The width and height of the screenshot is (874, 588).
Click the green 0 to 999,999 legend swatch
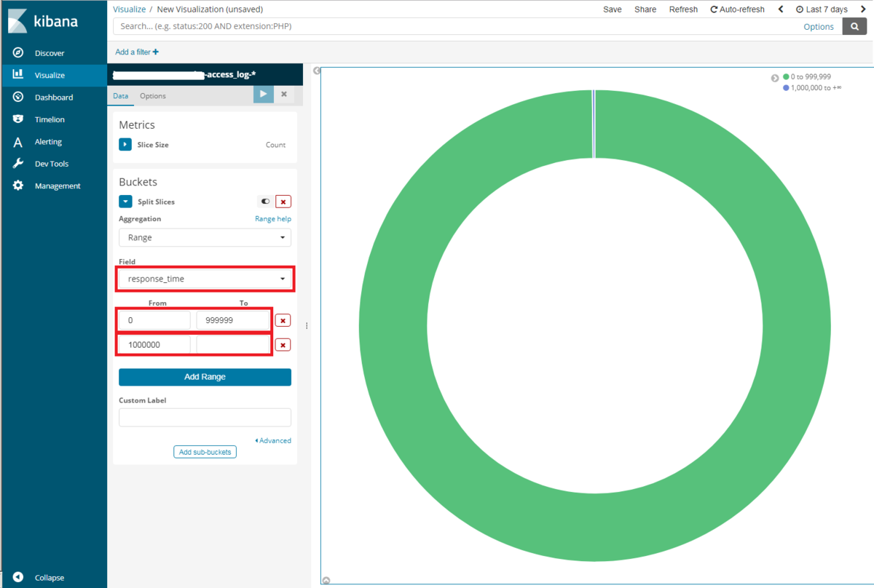pyautogui.click(x=786, y=76)
